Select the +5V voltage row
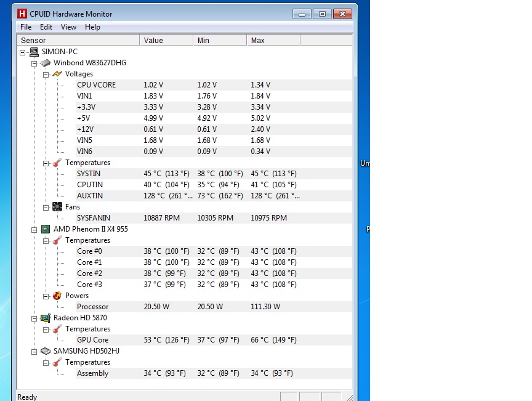The height and width of the screenshot is (401, 532). click(x=214, y=118)
